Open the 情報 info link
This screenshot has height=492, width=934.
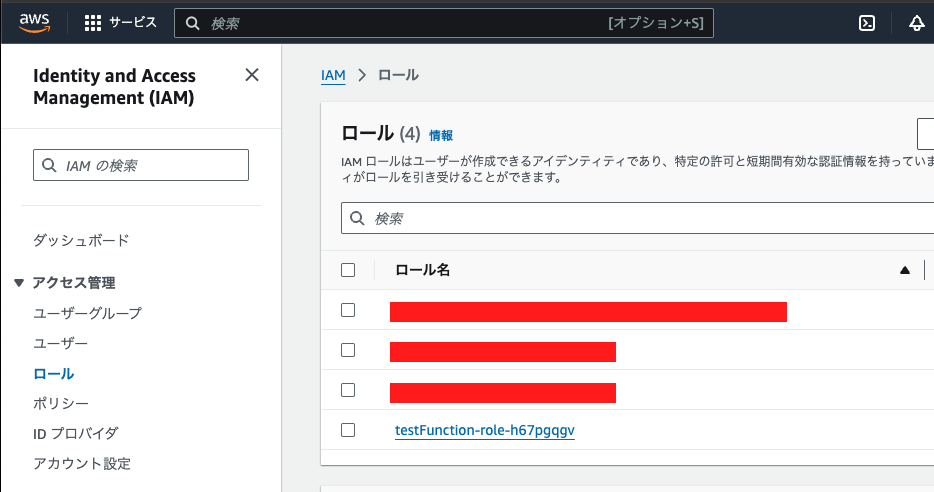pyautogui.click(x=441, y=136)
